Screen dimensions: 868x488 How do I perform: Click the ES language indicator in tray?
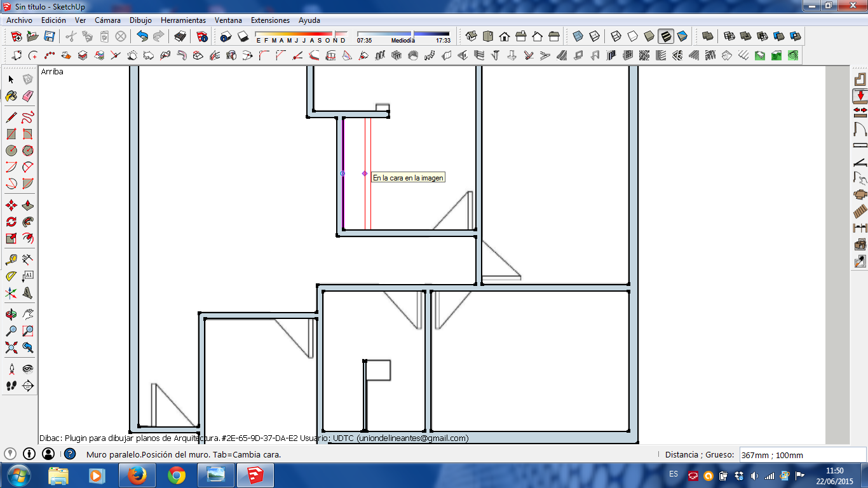tap(674, 474)
